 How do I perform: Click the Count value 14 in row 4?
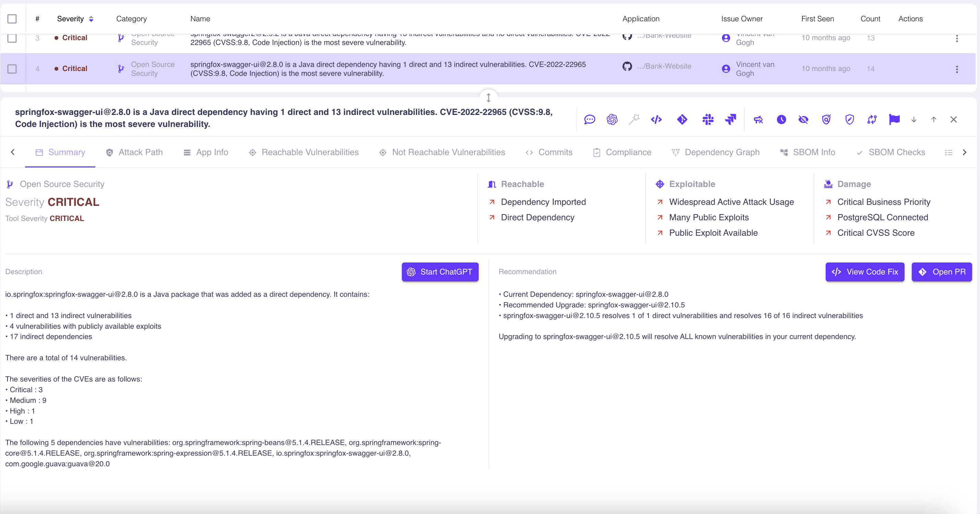[870, 69]
